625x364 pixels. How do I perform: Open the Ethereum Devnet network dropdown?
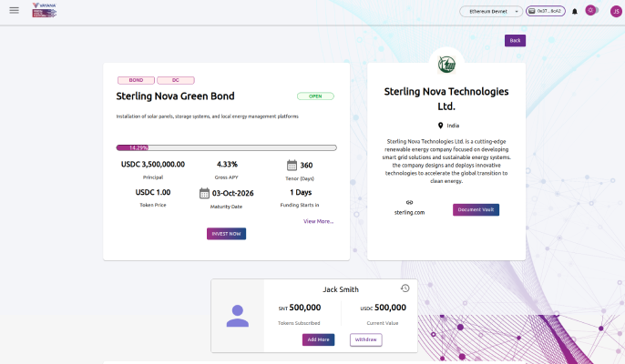[x=491, y=11]
